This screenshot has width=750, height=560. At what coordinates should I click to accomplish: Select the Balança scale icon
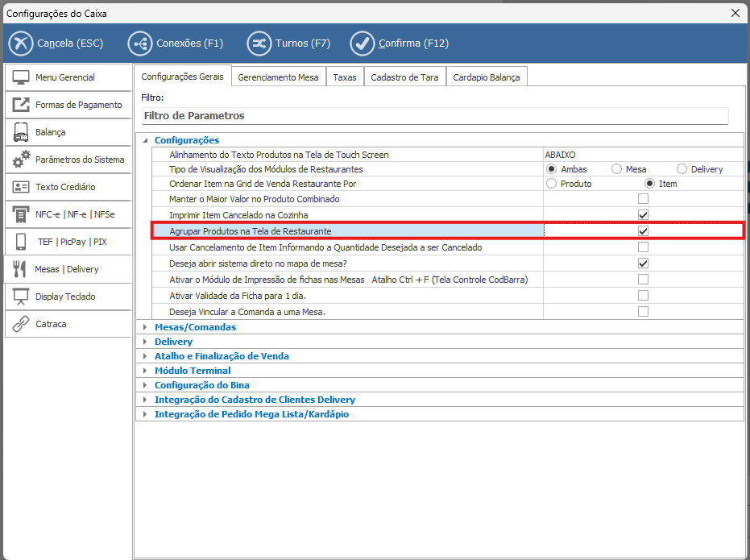(x=22, y=132)
